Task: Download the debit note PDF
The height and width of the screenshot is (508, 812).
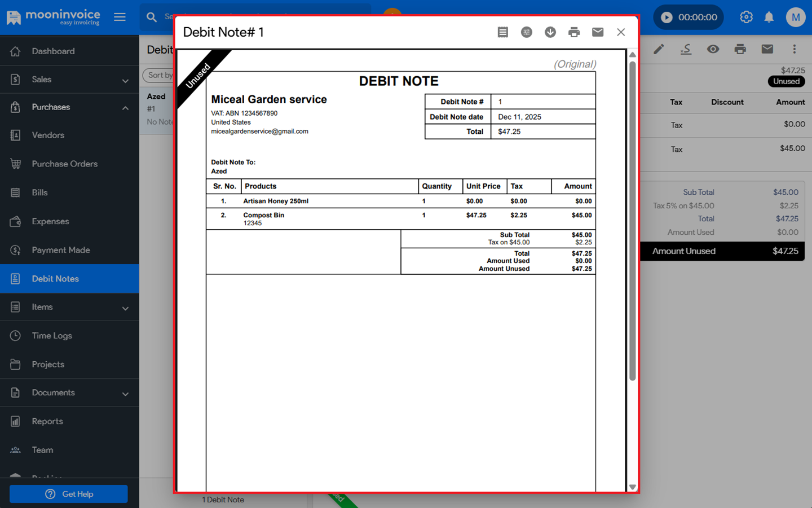Action: [550, 32]
